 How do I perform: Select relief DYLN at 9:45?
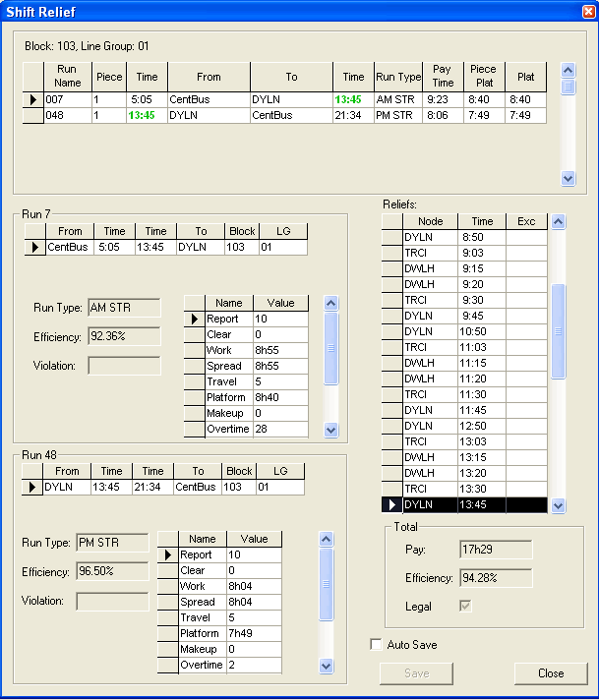click(x=464, y=316)
